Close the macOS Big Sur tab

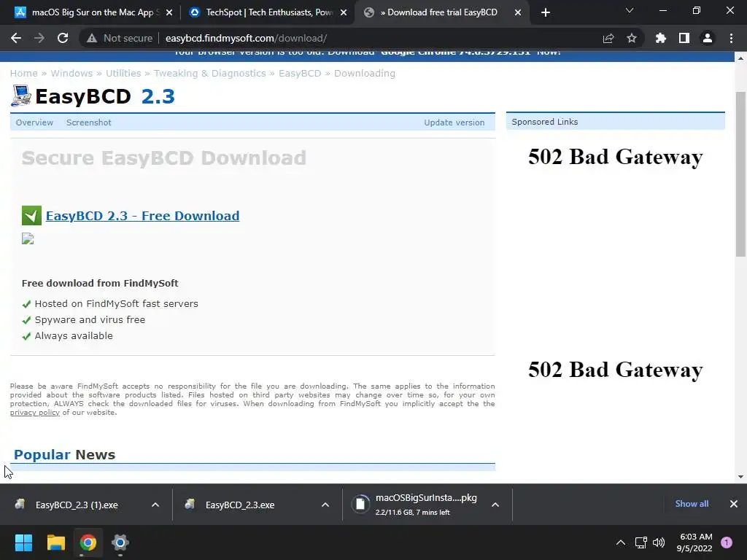pos(169,12)
